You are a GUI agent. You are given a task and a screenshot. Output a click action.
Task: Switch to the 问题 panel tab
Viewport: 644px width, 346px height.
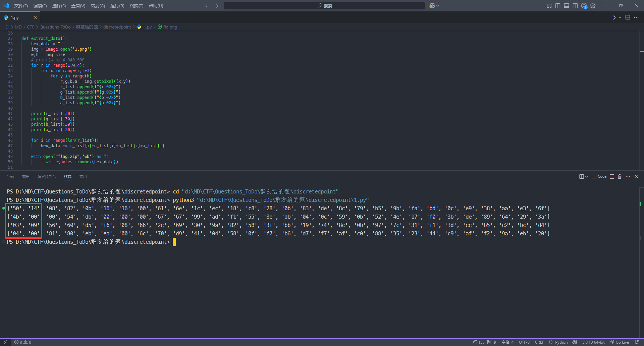click(x=10, y=177)
